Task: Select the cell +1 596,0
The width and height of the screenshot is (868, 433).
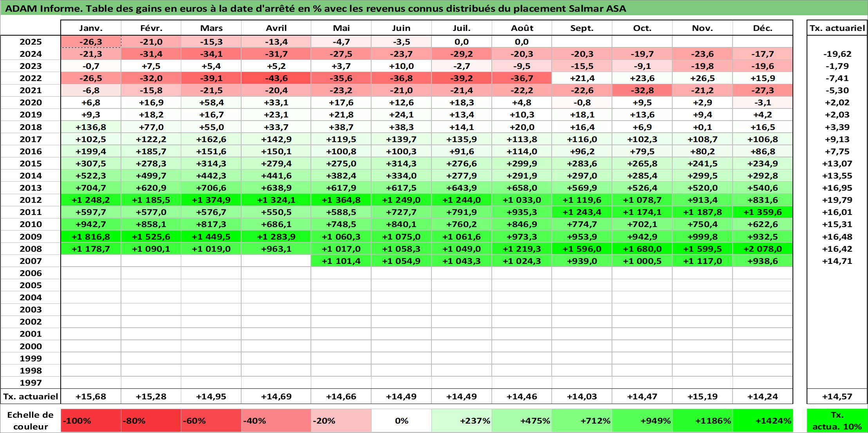Action: click(582, 249)
